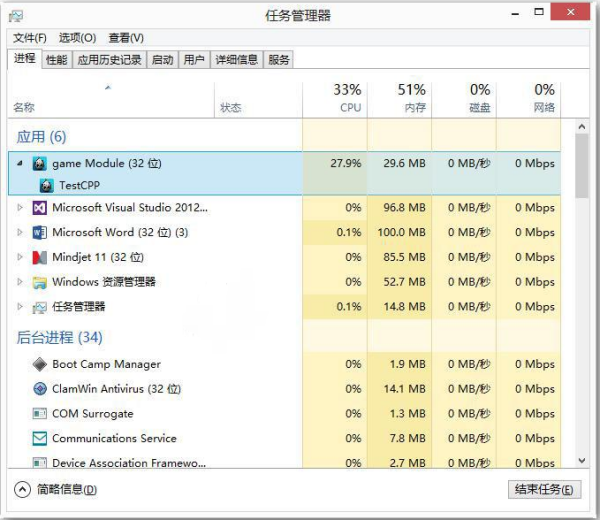The height and width of the screenshot is (520, 600).
Task: Switch to the 性能 tab
Action: [x=57, y=60]
